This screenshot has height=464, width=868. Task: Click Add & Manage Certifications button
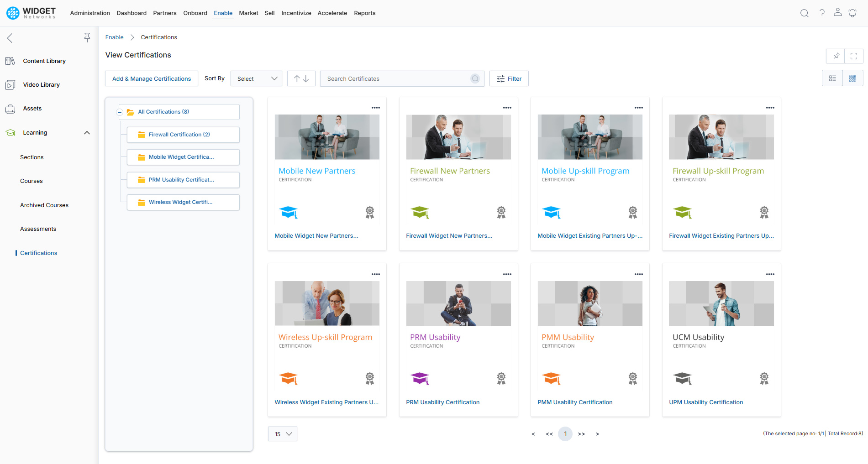[x=152, y=78]
